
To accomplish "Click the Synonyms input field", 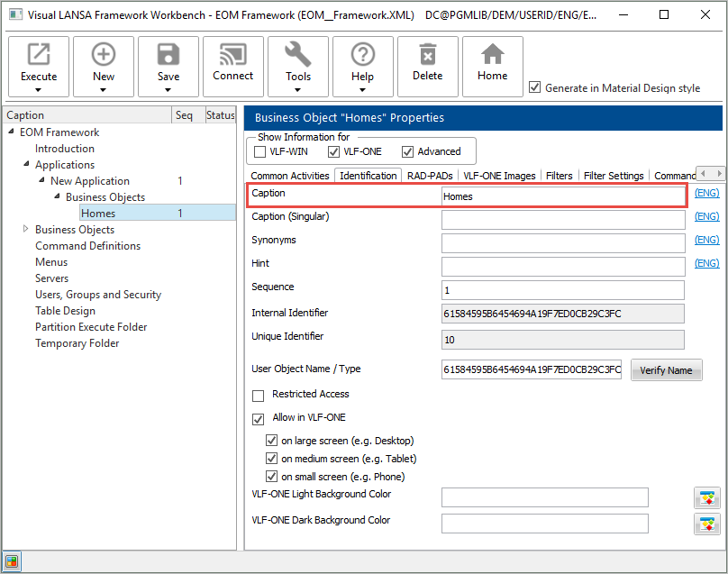I will pos(563,243).
